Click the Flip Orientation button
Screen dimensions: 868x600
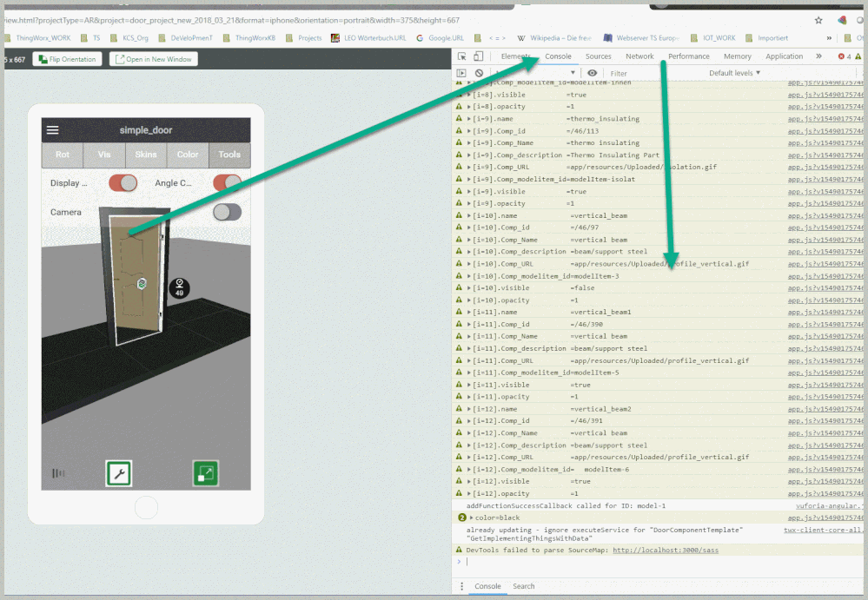tap(68, 59)
